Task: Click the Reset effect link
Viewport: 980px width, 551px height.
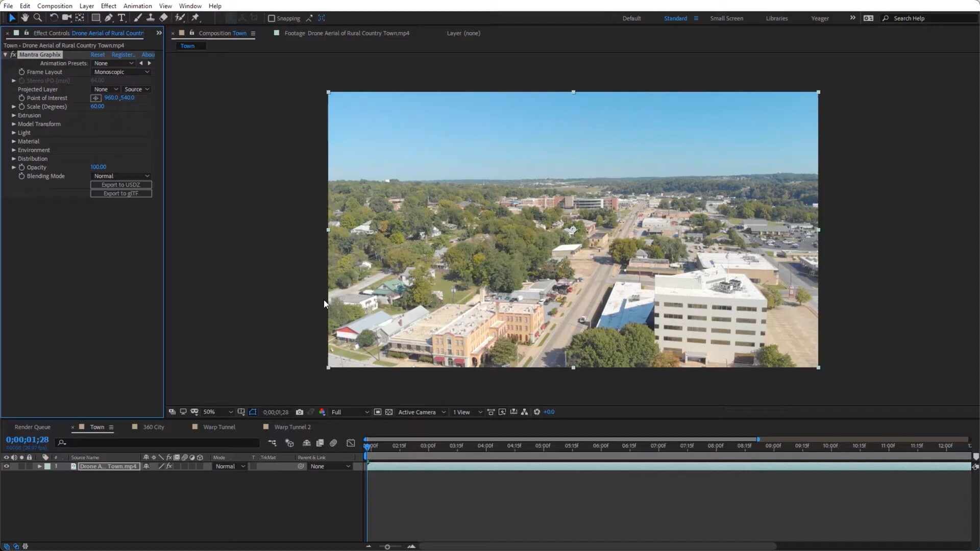Action: pyautogui.click(x=97, y=55)
